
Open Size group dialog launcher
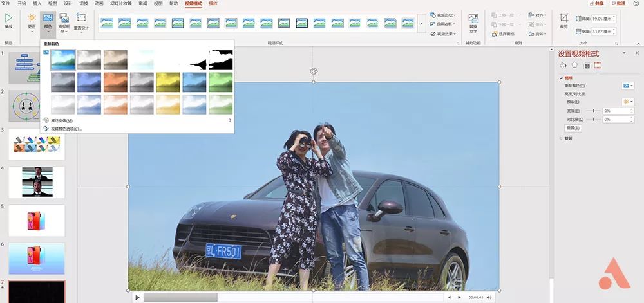point(616,43)
